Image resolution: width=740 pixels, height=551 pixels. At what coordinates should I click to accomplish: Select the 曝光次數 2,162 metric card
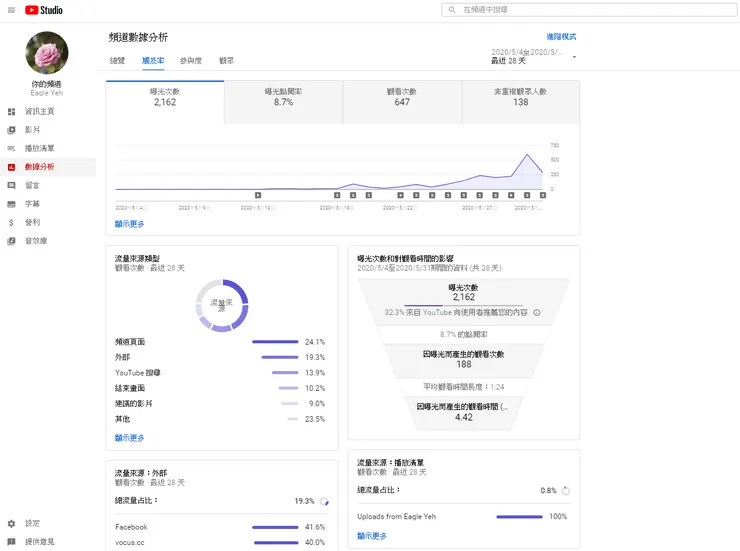(x=165, y=102)
